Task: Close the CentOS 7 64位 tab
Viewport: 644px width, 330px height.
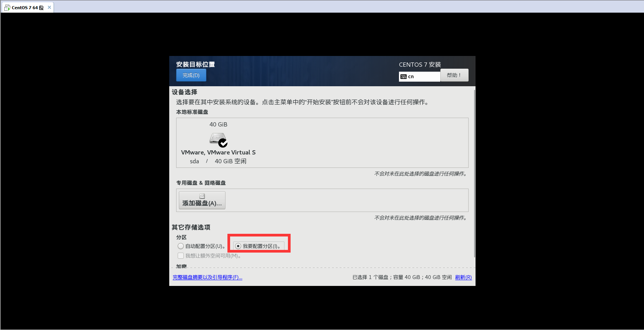Action: (x=49, y=7)
